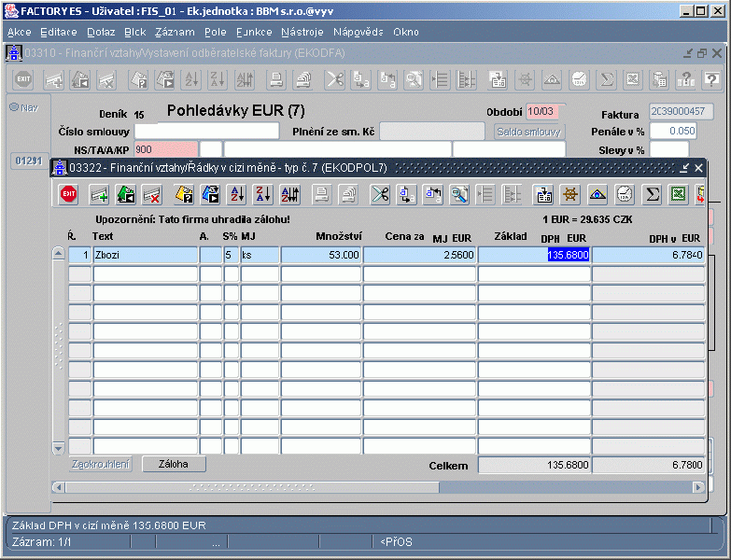731x560 pixels.
Task: Open the Blok menu
Action: click(x=135, y=32)
